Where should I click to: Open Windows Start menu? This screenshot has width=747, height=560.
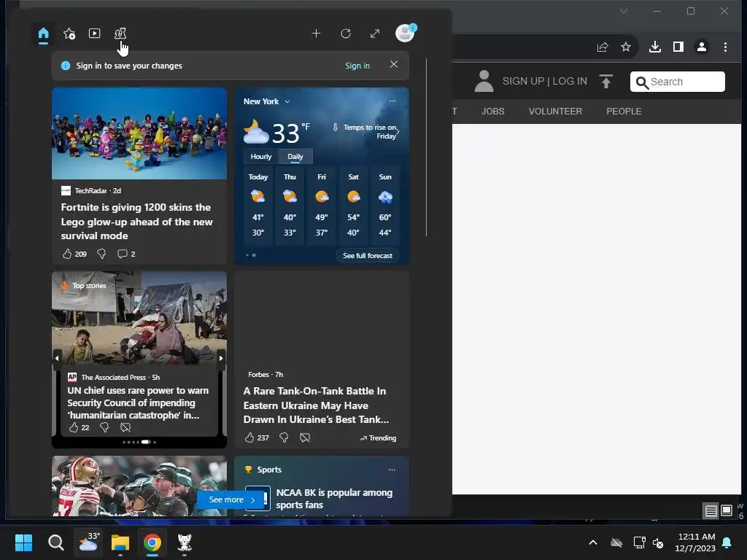click(24, 542)
